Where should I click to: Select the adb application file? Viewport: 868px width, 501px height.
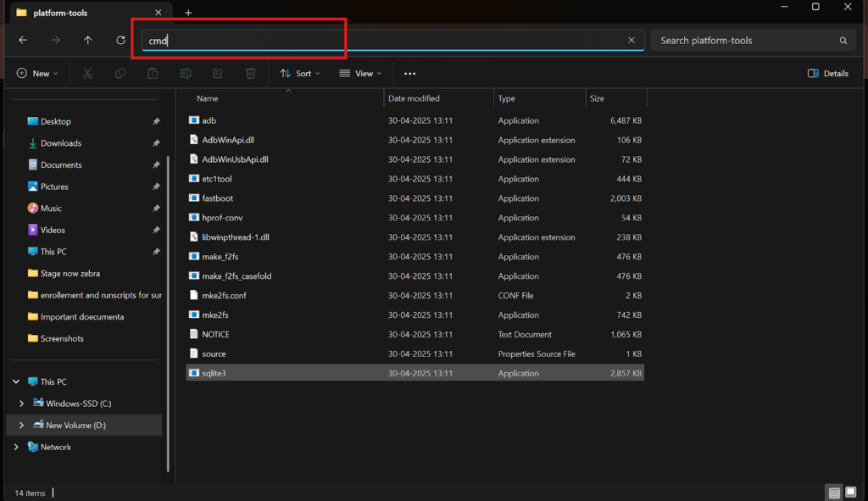(x=209, y=120)
